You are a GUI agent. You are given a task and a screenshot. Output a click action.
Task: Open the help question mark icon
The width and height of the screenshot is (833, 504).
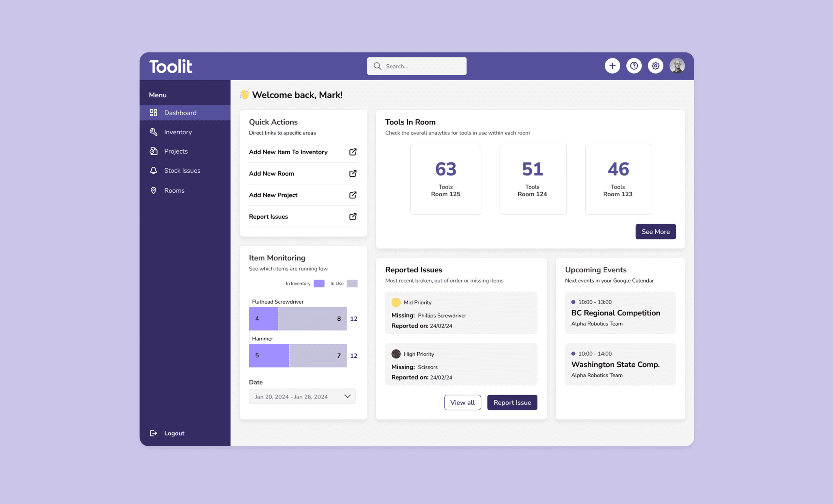click(x=634, y=66)
